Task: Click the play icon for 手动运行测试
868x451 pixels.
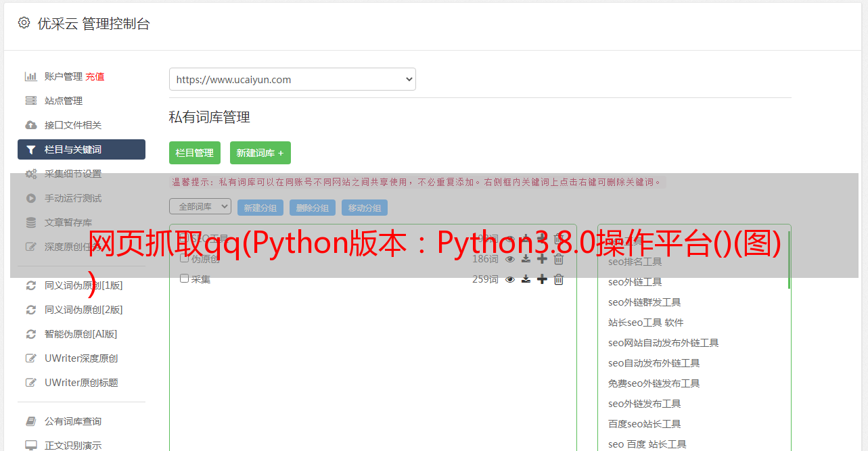Action: point(30,198)
